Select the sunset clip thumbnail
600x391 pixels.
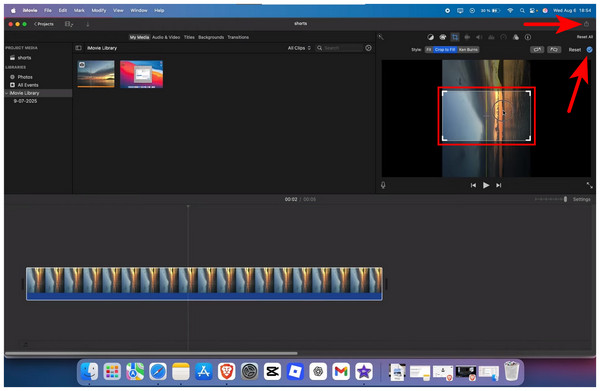pyautogui.click(x=96, y=74)
